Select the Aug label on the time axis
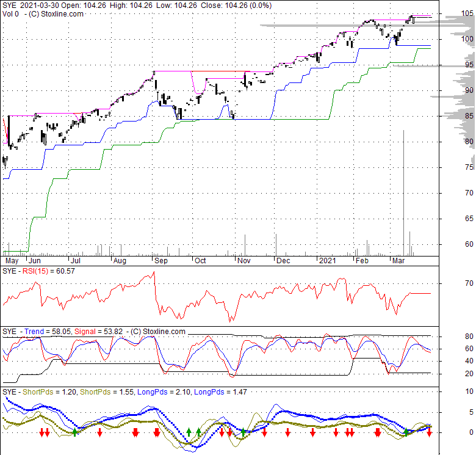476x455 pixels. pos(120,261)
